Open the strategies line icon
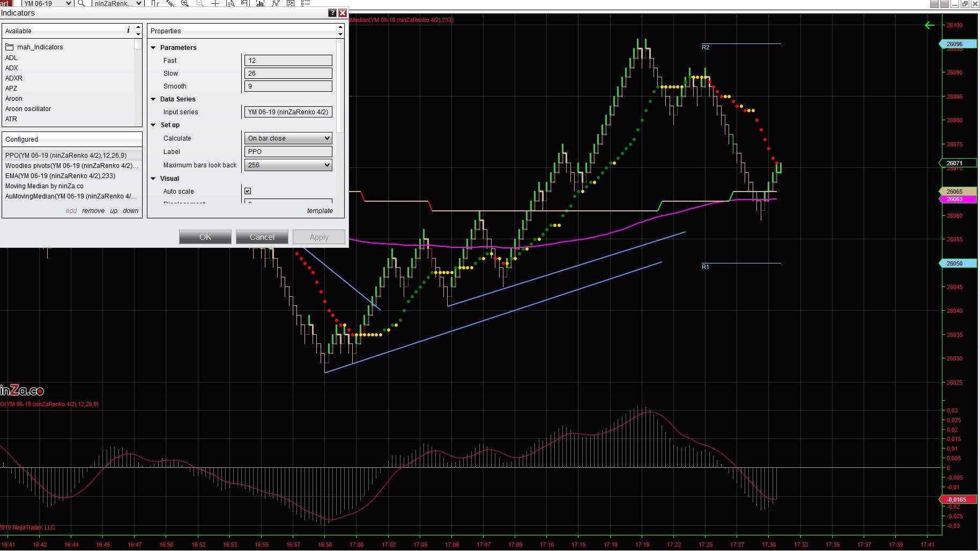Screen dimensions: 980x551 (276, 3)
